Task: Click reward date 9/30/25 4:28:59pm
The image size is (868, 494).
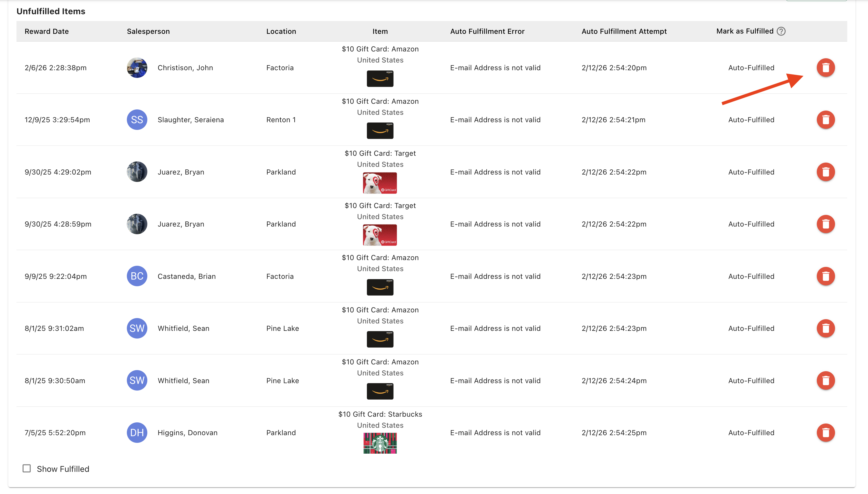Action: pyautogui.click(x=58, y=224)
